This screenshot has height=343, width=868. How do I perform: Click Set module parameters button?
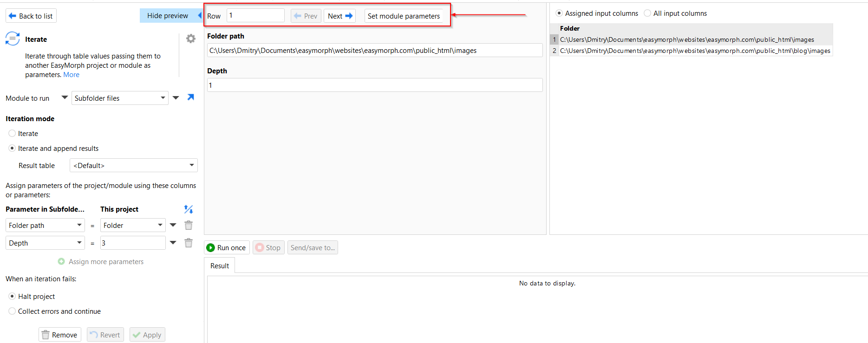403,16
